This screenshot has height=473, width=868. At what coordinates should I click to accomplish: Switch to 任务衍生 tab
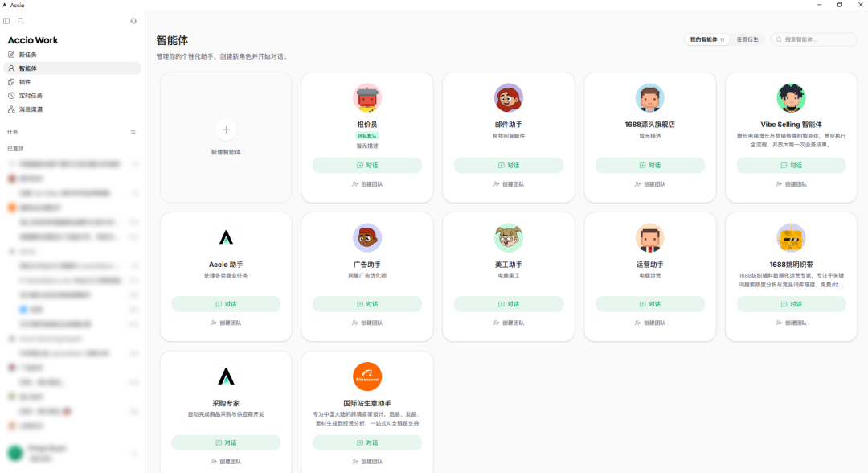pyautogui.click(x=747, y=39)
